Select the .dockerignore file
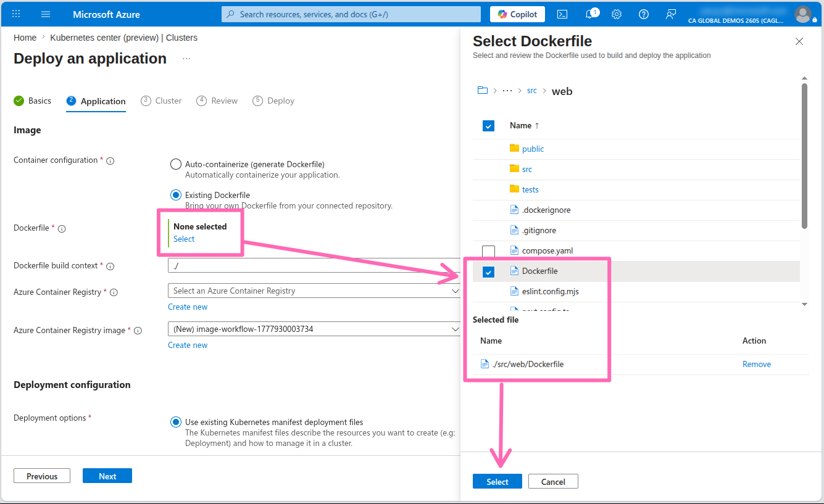The width and height of the screenshot is (824, 504). [x=546, y=210]
